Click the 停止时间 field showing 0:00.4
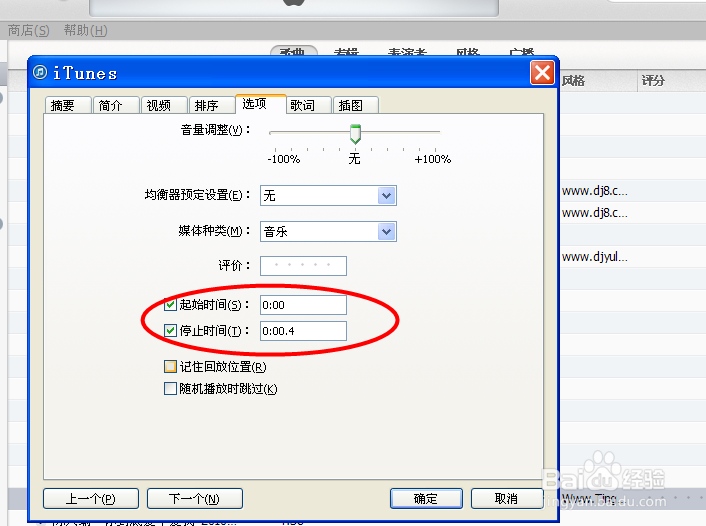This screenshot has height=526, width=706. tap(303, 331)
